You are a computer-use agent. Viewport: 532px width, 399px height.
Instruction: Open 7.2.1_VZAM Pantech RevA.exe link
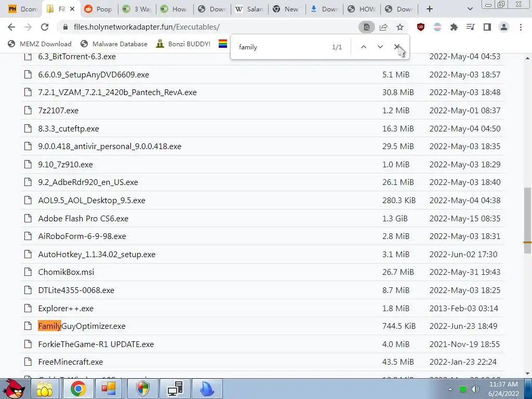pyautogui.click(x=117, y=92)
